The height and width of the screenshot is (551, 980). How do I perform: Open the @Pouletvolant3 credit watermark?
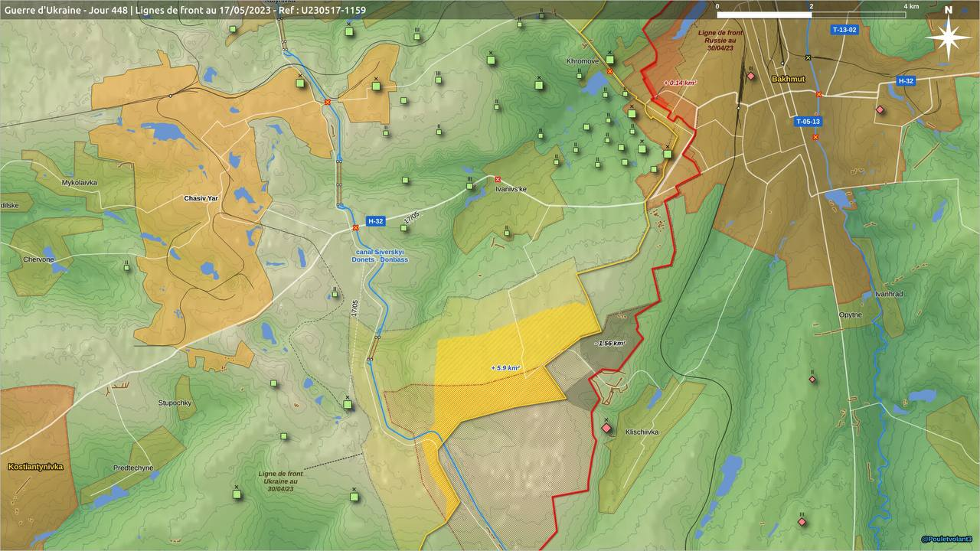click(x=946, y=540)
